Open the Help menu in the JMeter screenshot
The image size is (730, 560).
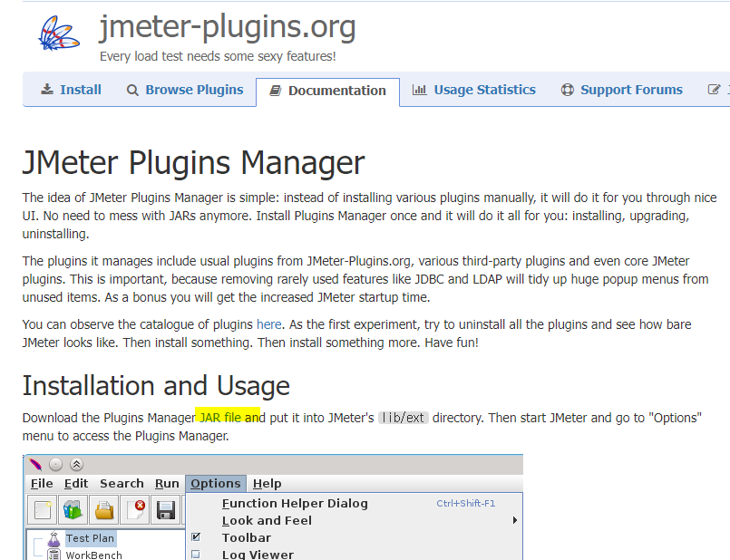[267, 484]
